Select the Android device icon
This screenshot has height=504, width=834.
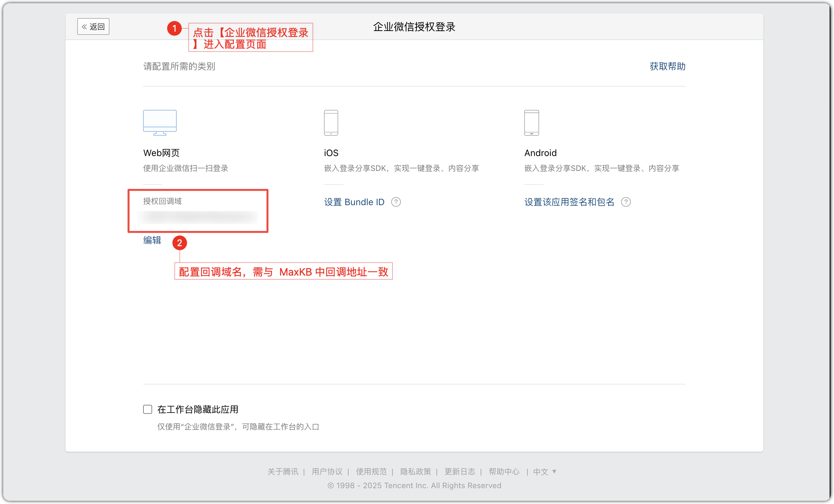[531, 122]
